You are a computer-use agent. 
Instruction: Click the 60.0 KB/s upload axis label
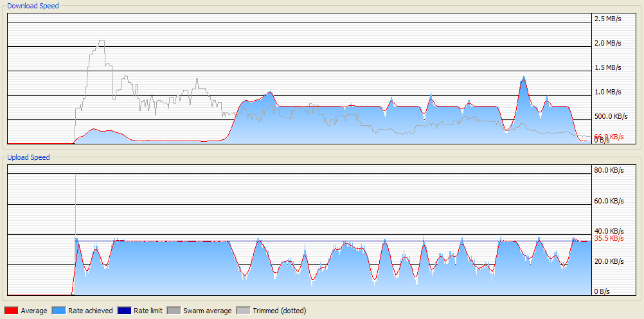[x=608, y=201]
